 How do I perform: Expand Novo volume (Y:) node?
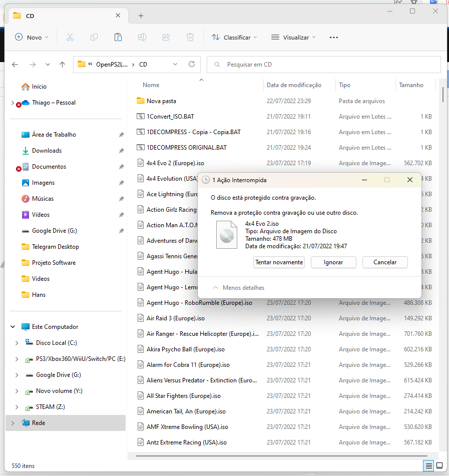(x=17, y=391)
